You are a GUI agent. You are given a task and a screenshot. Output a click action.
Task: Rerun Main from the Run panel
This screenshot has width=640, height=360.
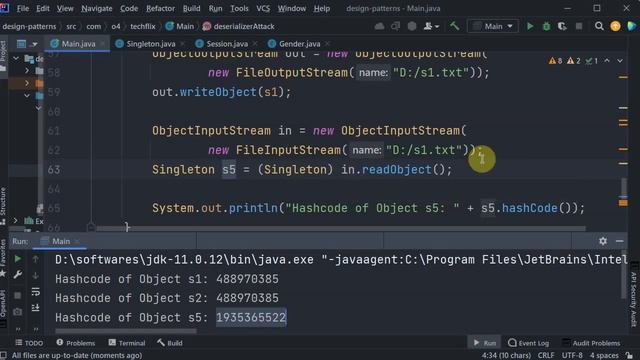point(18,259)
